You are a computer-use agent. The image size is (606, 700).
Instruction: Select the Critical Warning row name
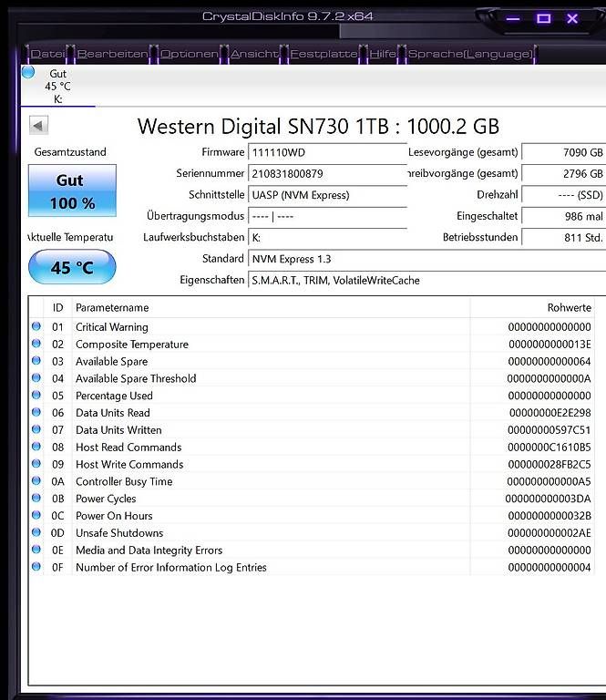(x=111, y=327)
